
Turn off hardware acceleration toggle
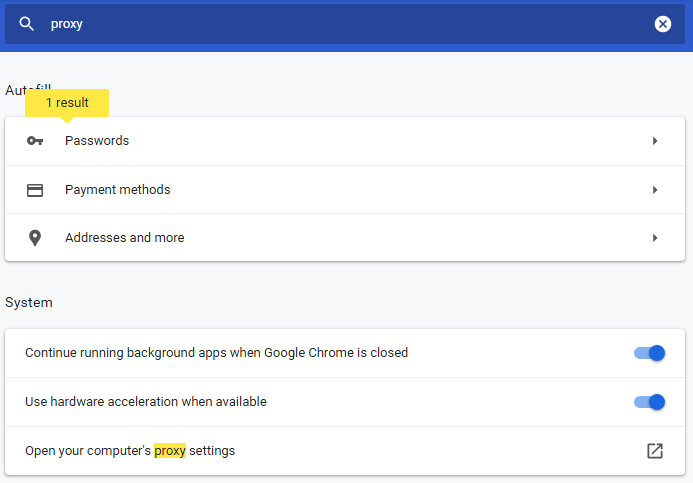coord(649,402)
